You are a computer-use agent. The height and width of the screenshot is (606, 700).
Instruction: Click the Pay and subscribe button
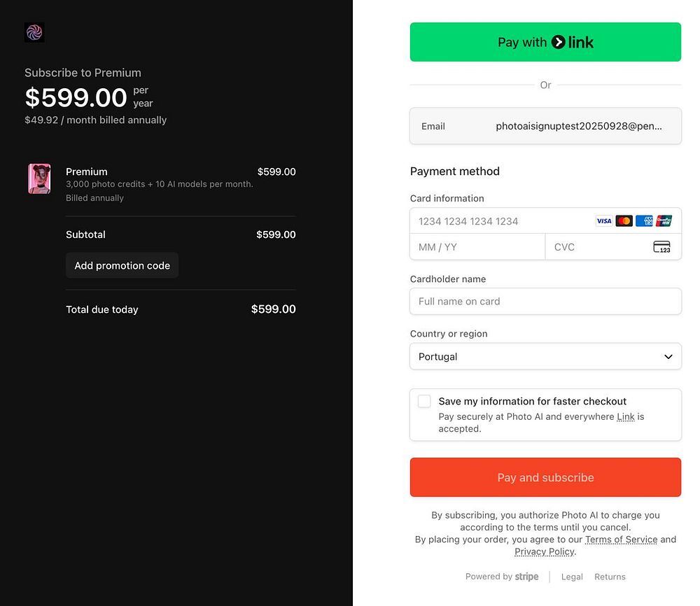tap(545, 477)
